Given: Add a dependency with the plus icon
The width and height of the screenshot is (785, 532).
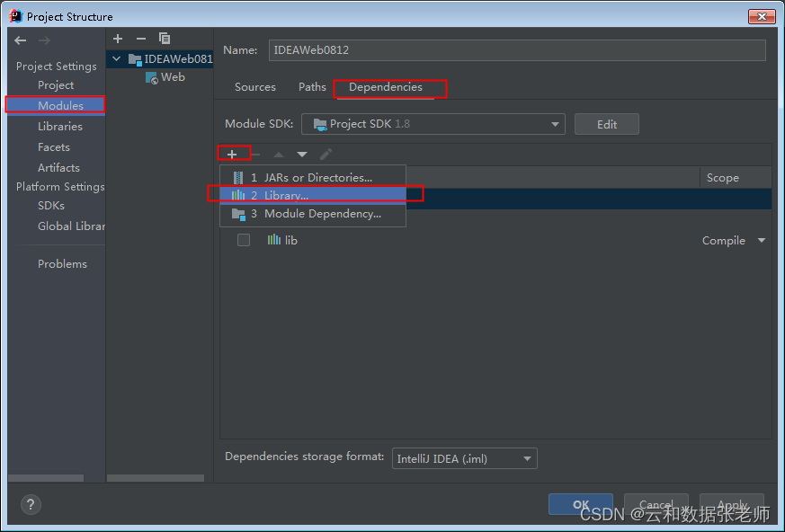Looking at the screenshot, I should (232, 155).
